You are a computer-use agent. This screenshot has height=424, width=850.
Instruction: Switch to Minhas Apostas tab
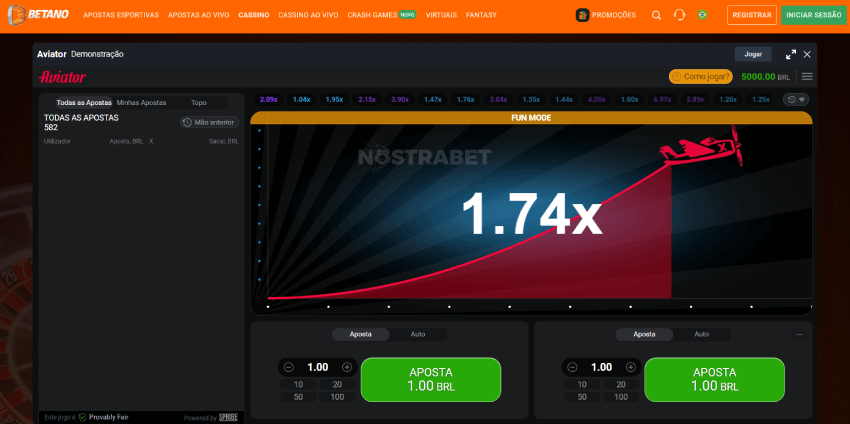pos(141,102)
